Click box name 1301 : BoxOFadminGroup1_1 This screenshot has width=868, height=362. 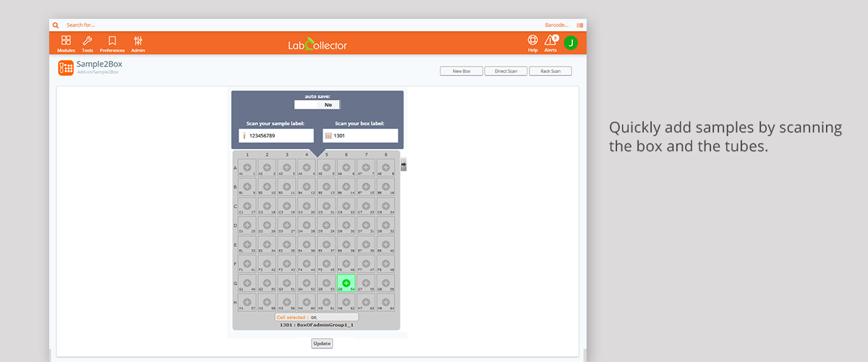pyautogui.click(x=317, y=325)
